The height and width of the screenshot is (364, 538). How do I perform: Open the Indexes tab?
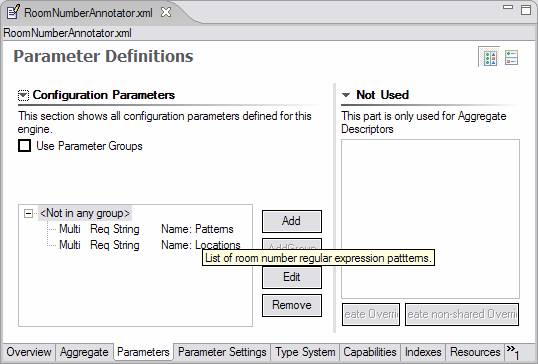pyautogui.click(x=423, y=352)
